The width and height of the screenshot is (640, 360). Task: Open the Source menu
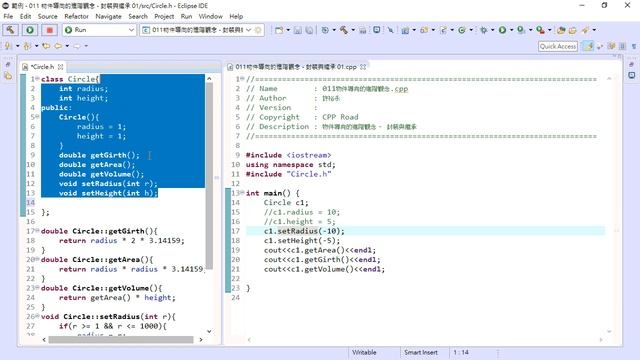[x=47, y=16]
